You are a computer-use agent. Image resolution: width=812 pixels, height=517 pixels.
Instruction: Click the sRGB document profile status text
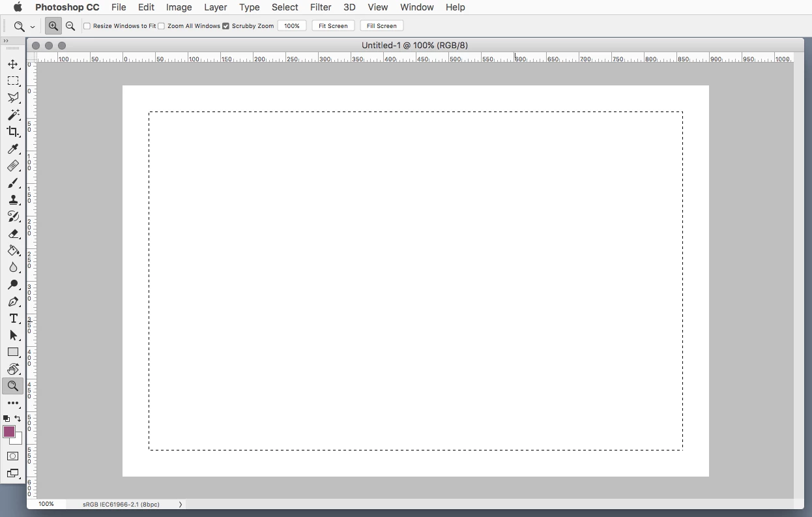(x=121, y=504)
